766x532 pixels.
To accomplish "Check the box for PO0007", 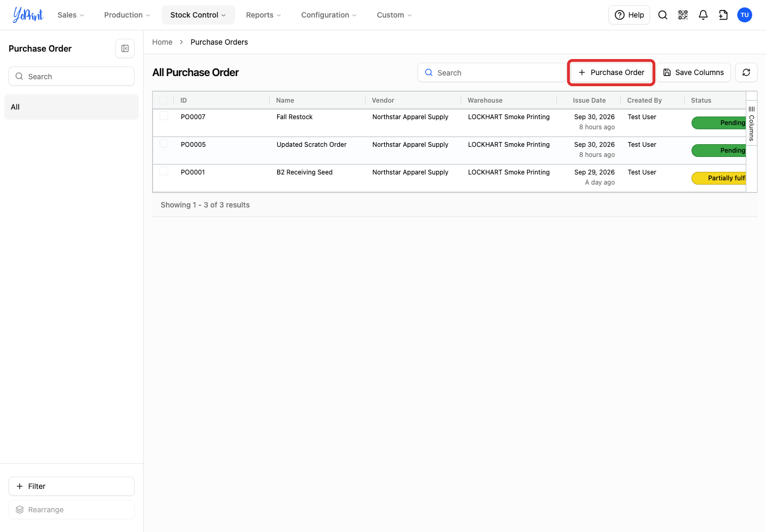I will (x=164, y=116).
